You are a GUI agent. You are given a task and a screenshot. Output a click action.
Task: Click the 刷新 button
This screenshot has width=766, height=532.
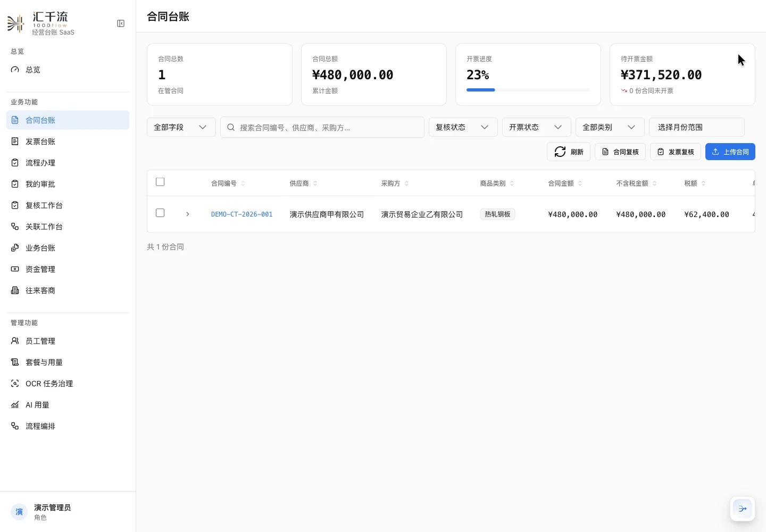pos(569,152)
